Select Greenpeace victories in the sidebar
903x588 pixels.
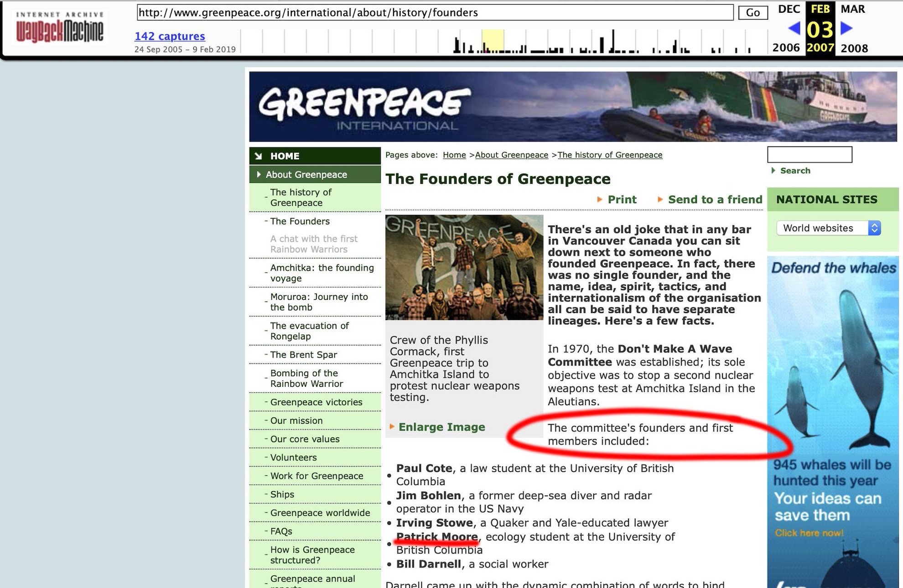[316, 402]
